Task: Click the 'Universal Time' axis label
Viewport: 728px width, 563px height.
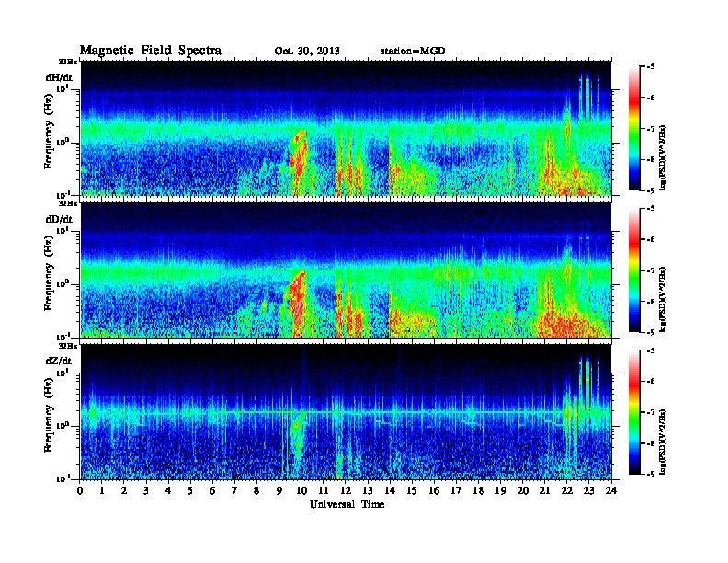Action: (347, 504)
